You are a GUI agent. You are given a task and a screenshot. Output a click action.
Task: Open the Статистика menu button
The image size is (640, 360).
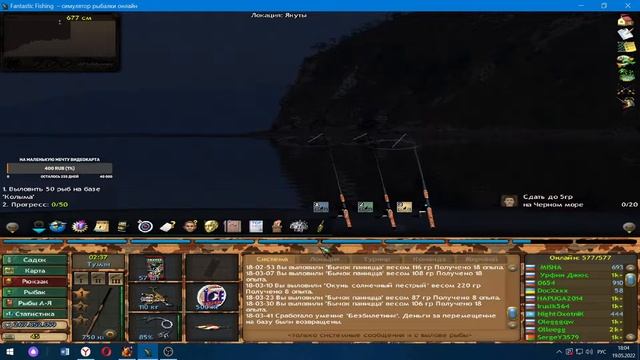35,314
